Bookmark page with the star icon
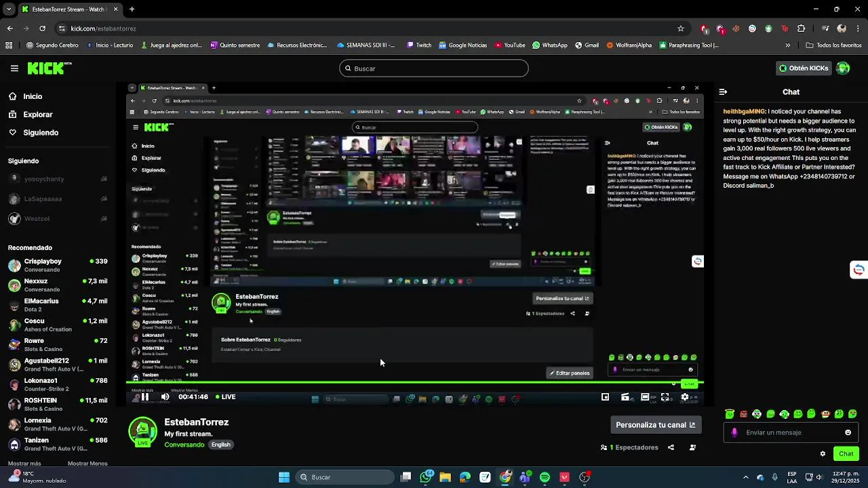Viewport: 868px width, 488px height. pos(681,28)
